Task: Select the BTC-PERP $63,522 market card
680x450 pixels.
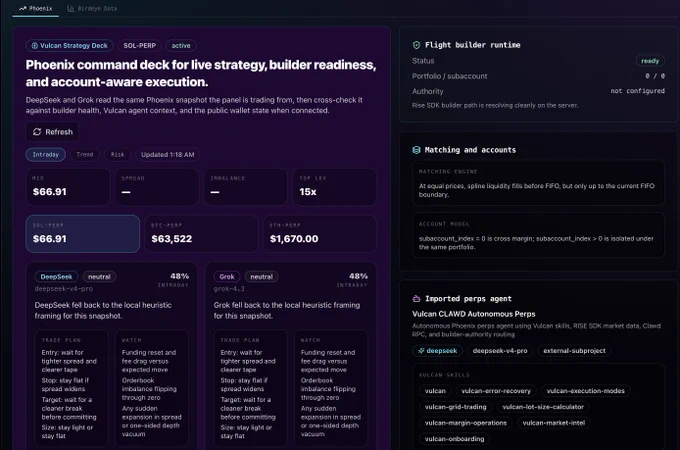Action: [201, 234]
